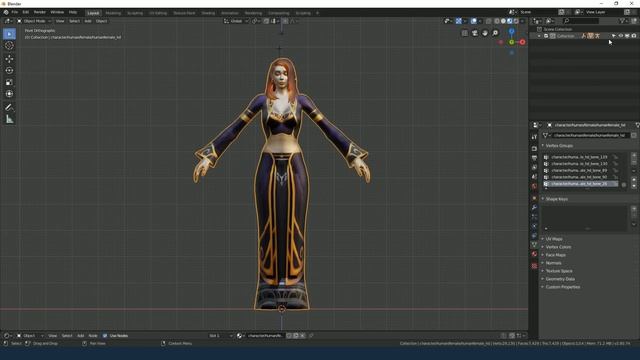Select the Select Box tool

pos(9,34)
